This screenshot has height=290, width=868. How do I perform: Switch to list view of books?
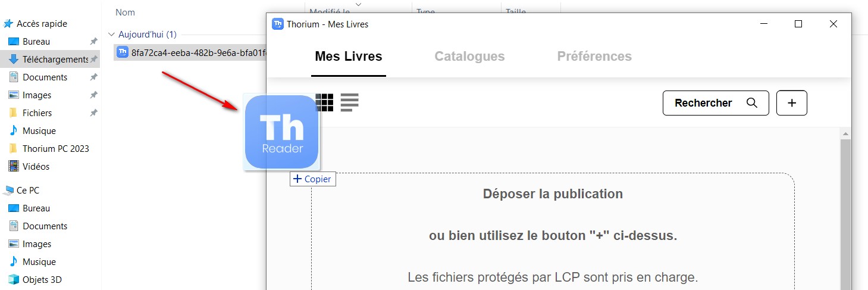[349, 102]
